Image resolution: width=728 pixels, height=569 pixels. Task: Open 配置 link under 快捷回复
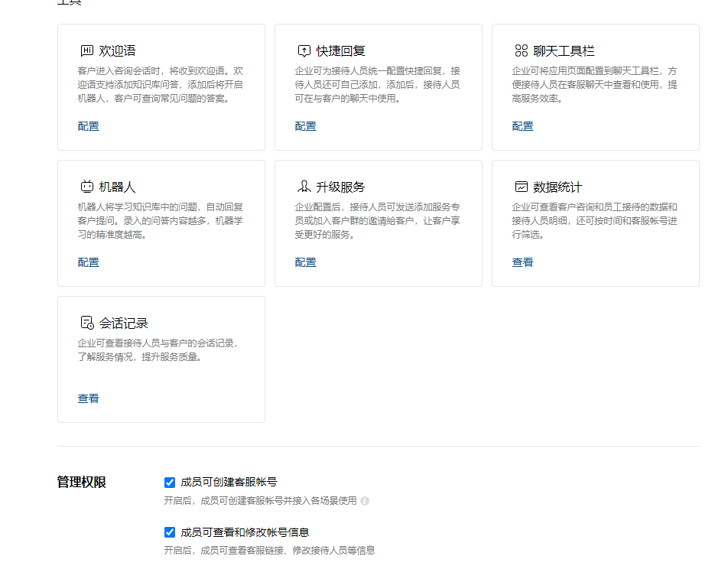(x=305, y=126)
